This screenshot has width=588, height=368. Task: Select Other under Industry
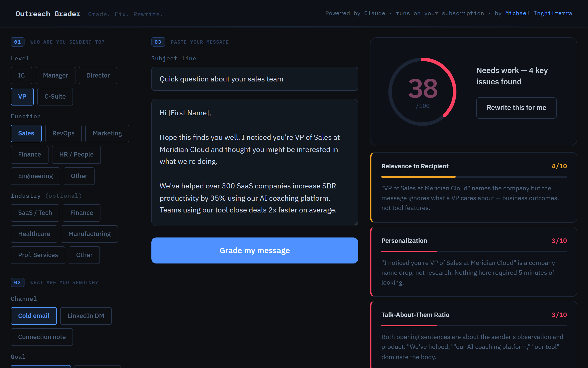(84, 255)
